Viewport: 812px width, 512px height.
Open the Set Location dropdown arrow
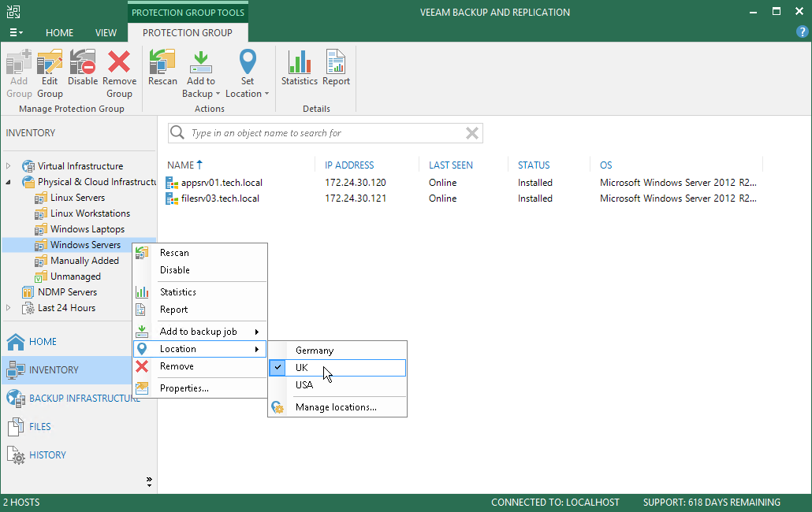[x=266, y=94]
